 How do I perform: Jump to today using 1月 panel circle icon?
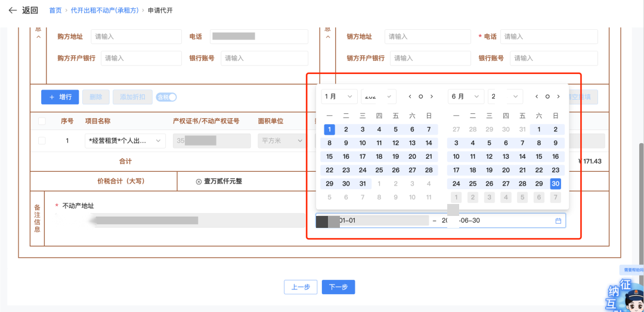420,97
